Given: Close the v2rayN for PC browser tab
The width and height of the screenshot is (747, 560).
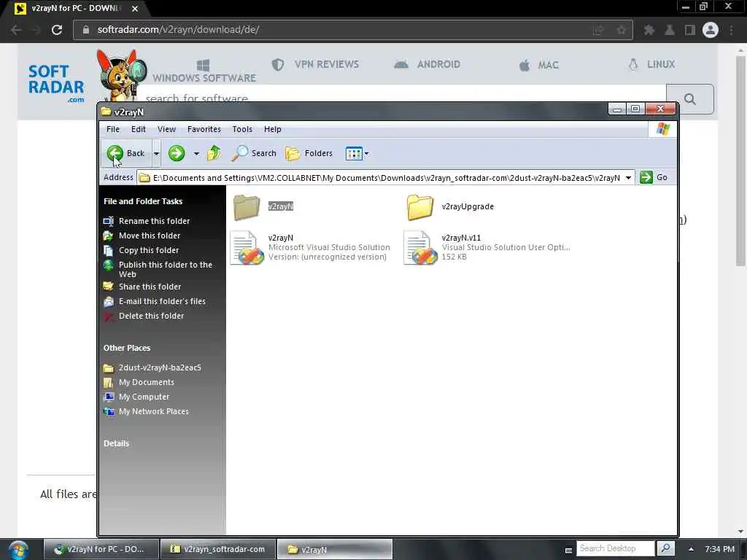Looking at the screenshot, I should click(135, 9).
